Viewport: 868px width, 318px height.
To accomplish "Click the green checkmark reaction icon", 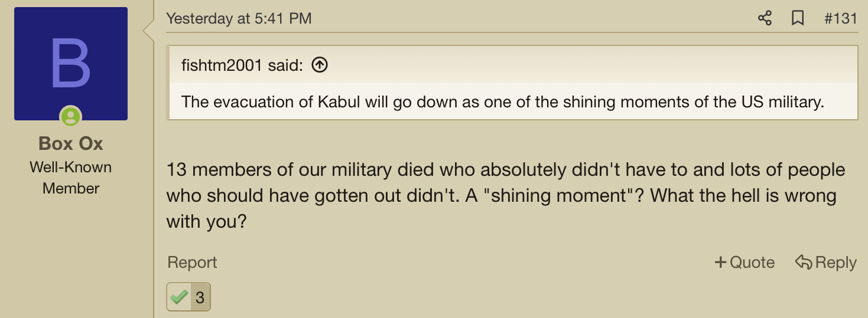I will point(179,297).
